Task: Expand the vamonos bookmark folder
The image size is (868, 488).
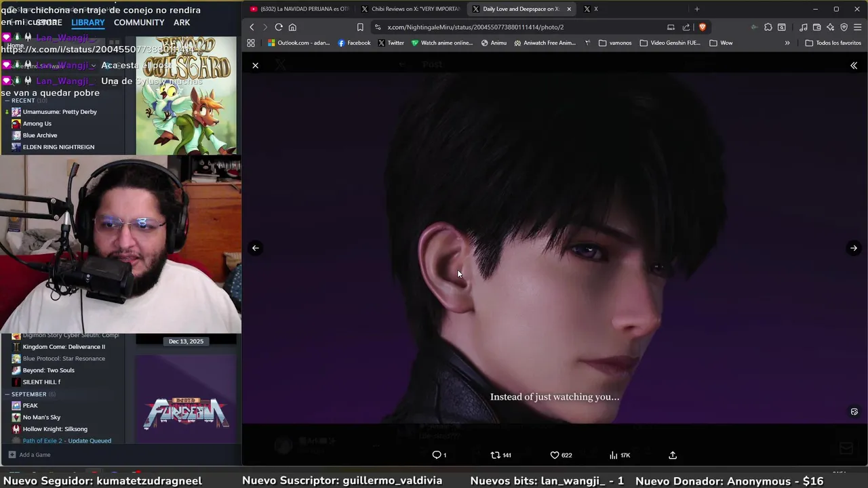Action: (614, 43)
